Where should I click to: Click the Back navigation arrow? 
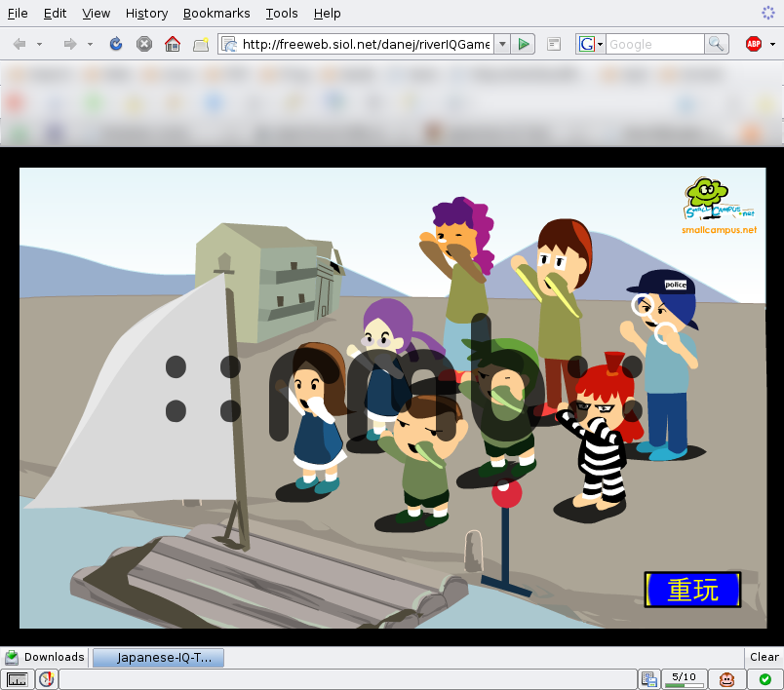20,44
